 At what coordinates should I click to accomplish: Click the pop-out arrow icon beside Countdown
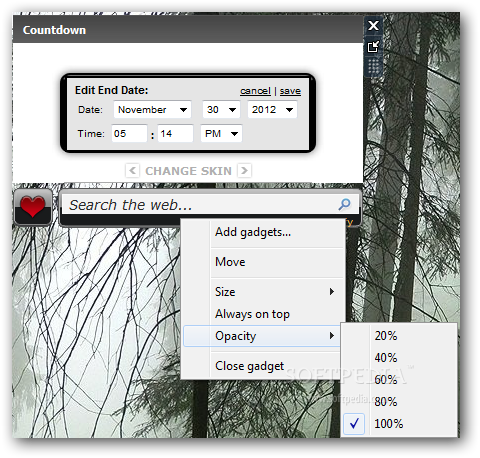pos(373,46)
